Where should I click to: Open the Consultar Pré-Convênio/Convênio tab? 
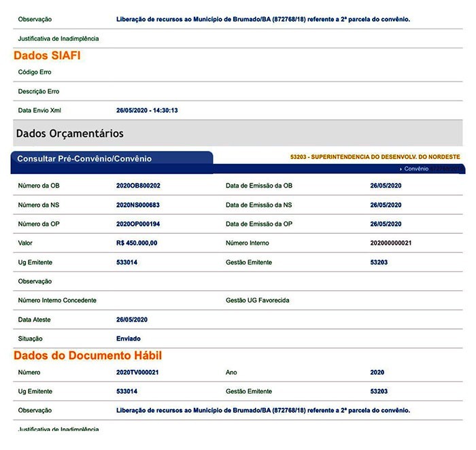point(112,158)
